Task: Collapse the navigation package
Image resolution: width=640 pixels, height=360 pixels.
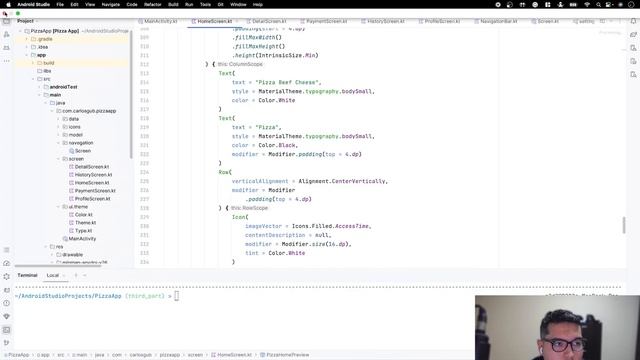Action: tap(58, 143)
